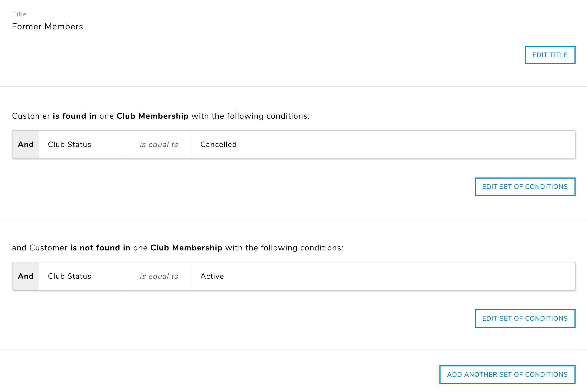Select Club Status field in the Active row

(x=69, y=276)
